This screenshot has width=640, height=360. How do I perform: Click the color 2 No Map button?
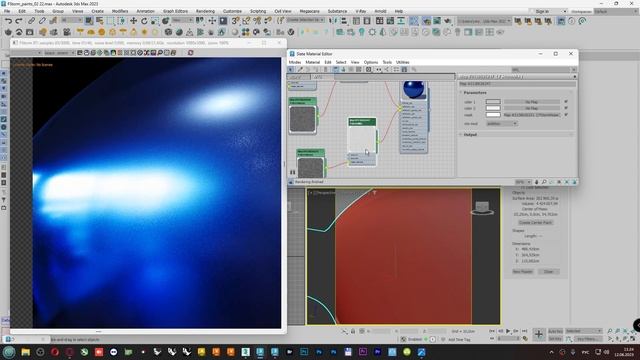[x=531, y=108]
